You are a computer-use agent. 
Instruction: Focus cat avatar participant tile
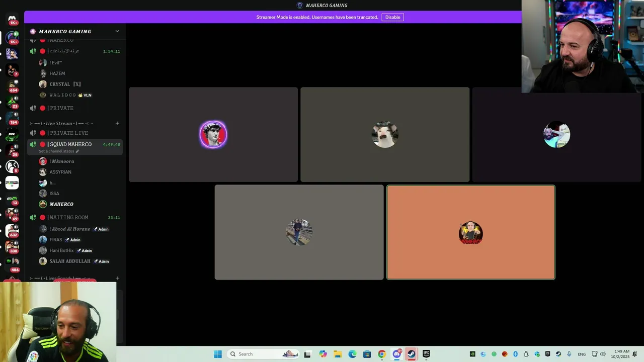(x=385, y=135)
